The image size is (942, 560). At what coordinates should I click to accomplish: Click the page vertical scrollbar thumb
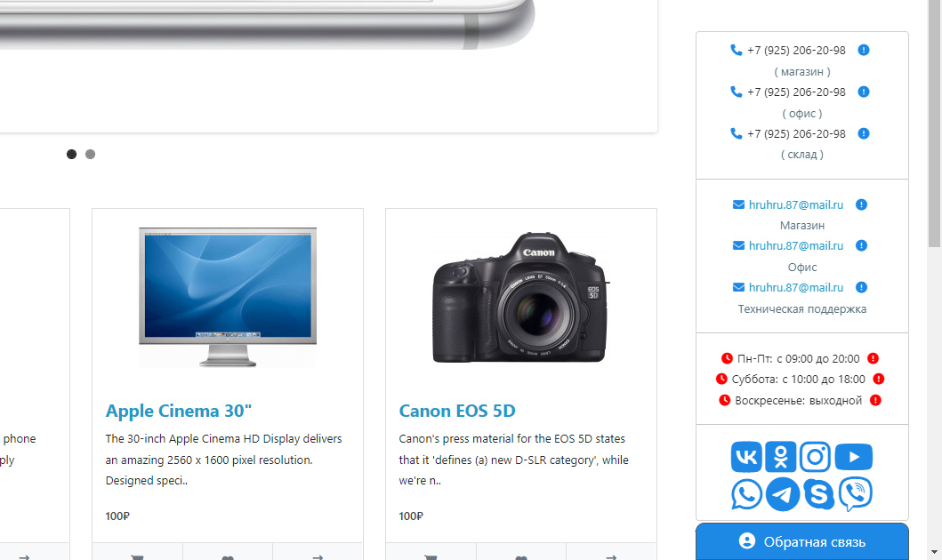coord(934,123)
